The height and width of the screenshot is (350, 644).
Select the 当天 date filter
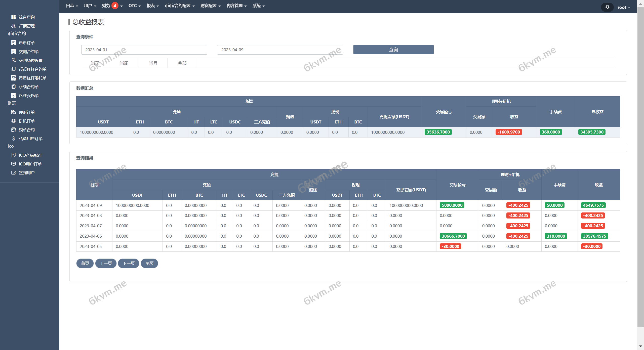[95, 63]
